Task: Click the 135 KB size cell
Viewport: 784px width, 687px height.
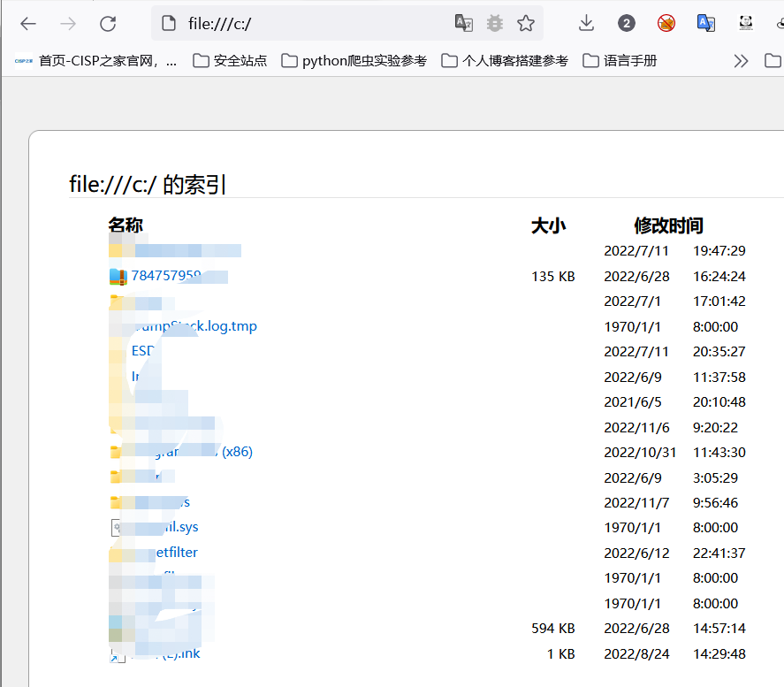Action: coord(553,277)
